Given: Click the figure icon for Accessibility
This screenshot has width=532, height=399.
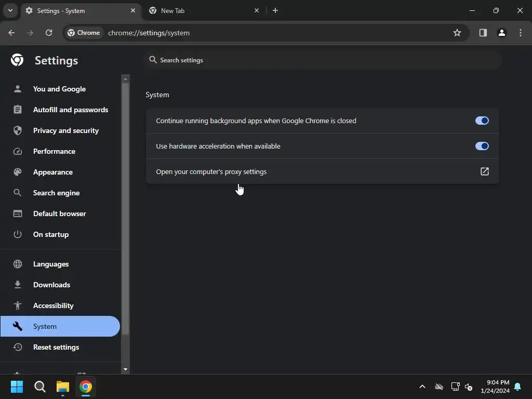Looking at the screenshot, I should point(18,305).
